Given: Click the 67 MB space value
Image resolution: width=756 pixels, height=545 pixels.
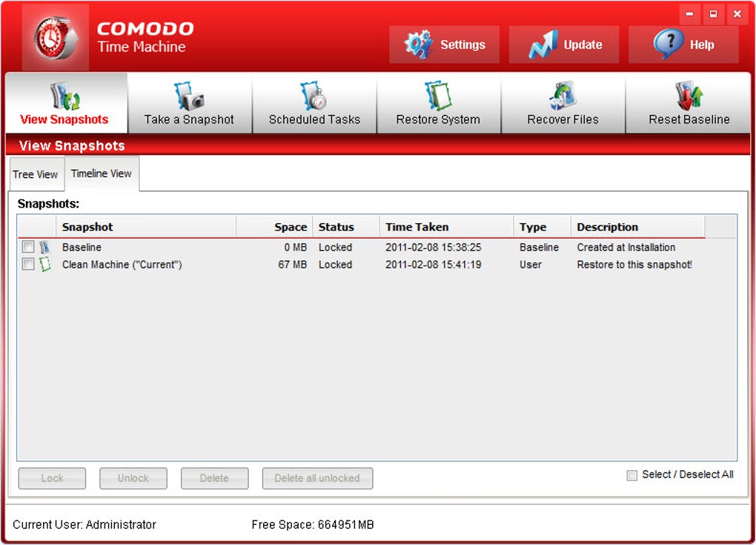Looking at the screenshot, I should pos(292,264).
